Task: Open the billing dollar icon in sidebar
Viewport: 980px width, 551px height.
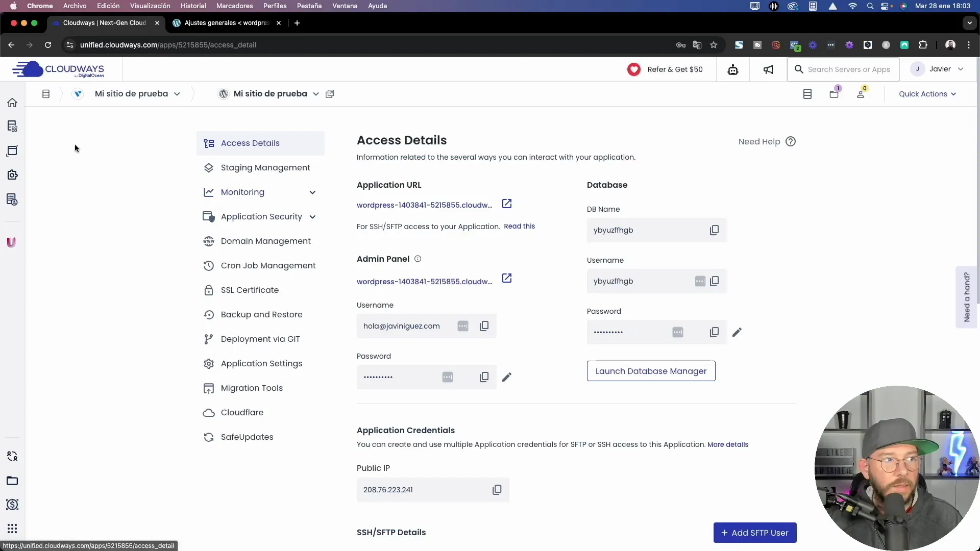Action: [12, 505]
